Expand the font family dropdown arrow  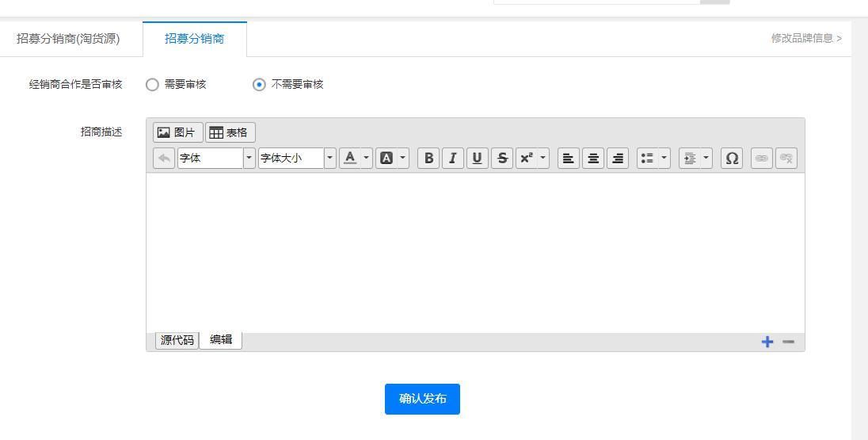click(x=249, y=159)
